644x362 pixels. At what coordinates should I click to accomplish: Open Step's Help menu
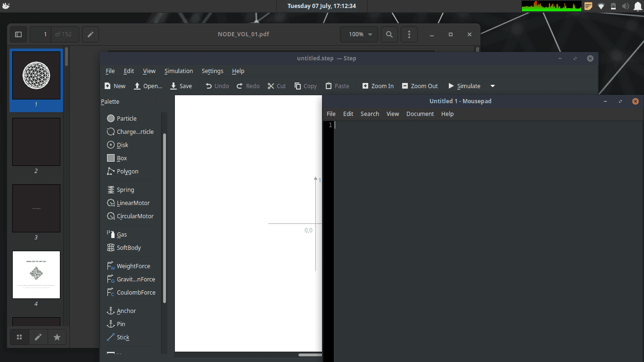click(x=238, y=71)
